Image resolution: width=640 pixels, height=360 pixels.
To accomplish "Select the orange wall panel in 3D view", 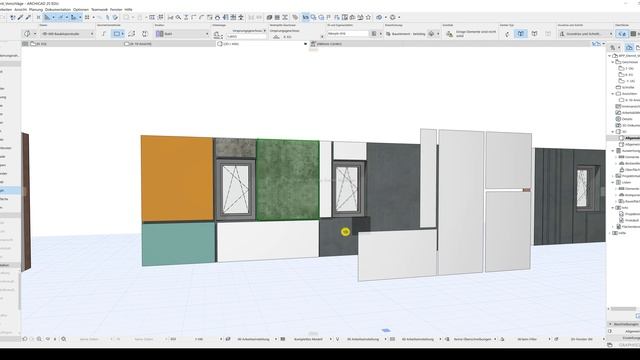I will [x=177, y=178].
